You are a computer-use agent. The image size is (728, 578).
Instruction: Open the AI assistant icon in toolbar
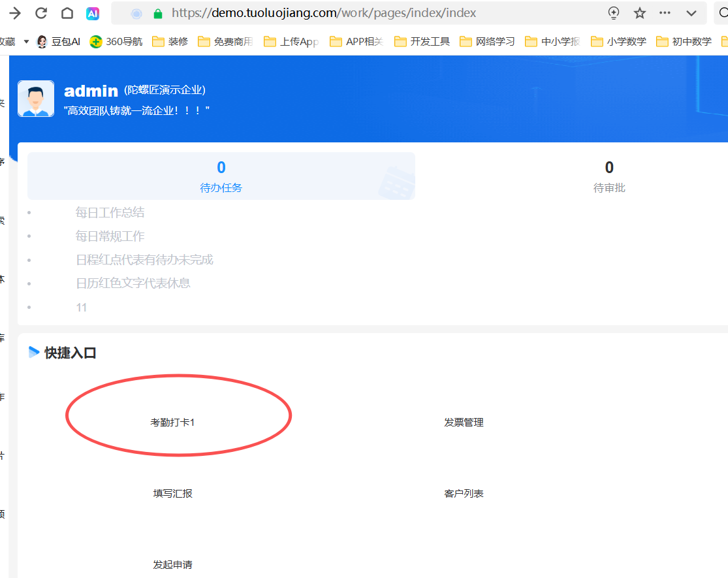pos(93,13)
